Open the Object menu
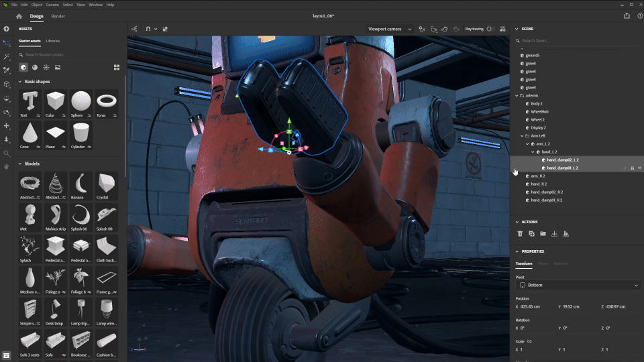The height and width of the screenshot is (362, 644). tap(36, 5)
